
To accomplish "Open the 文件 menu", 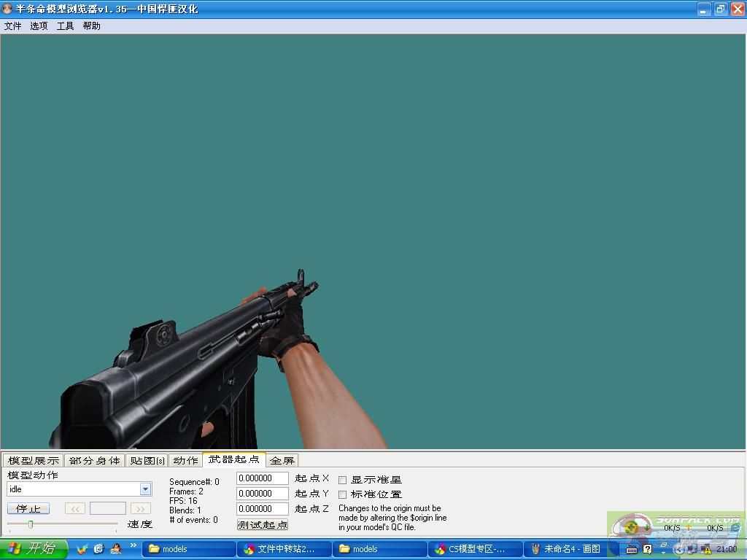I will point(13,26).
